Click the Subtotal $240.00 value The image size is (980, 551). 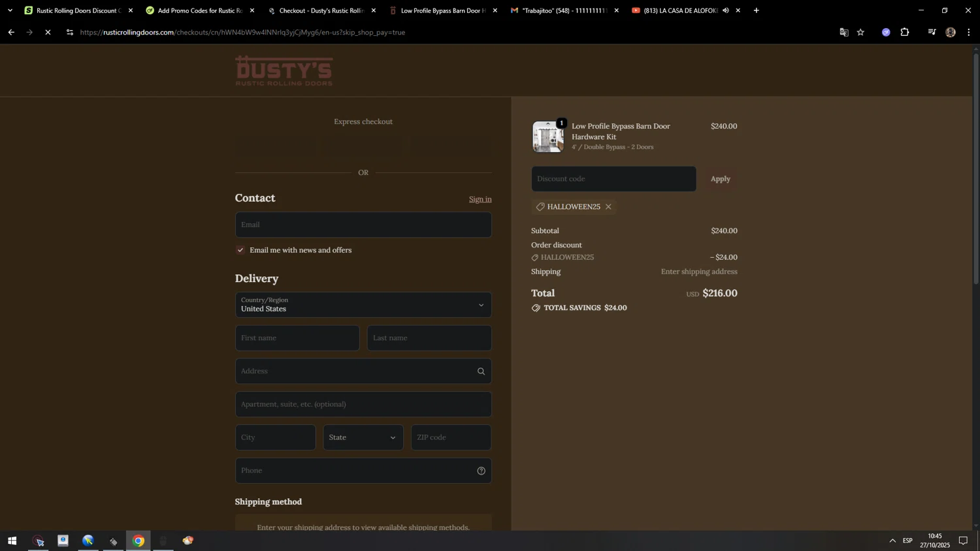click(724, 231)
